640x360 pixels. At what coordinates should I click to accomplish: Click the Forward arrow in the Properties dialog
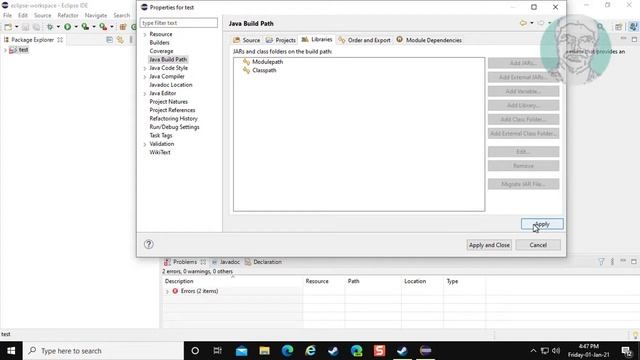541,23
